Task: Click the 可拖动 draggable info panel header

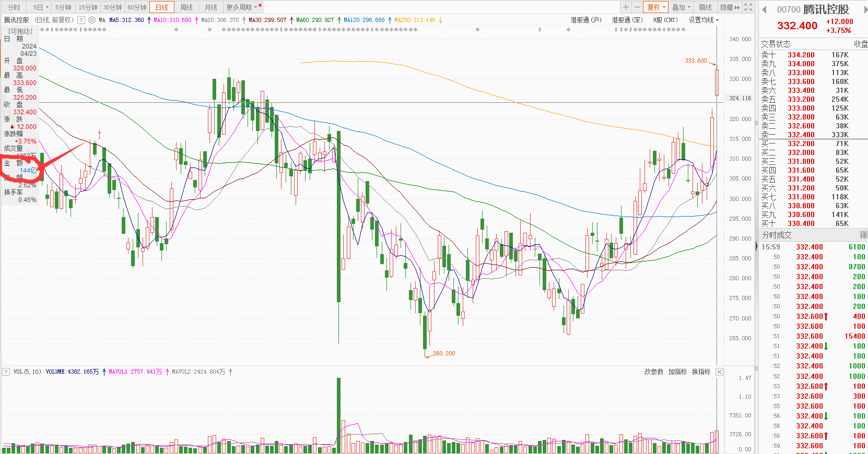Action: tap(20, 31)
